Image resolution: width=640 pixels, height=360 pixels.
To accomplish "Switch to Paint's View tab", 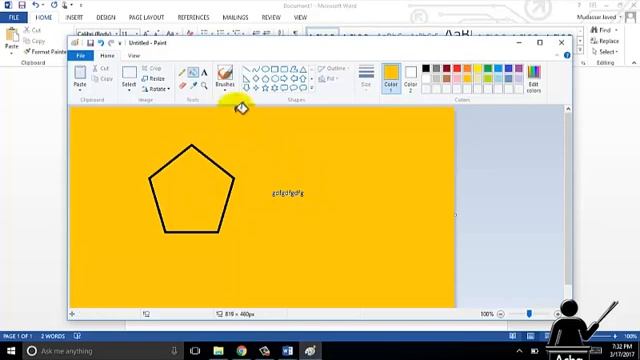I will point(133,56).
